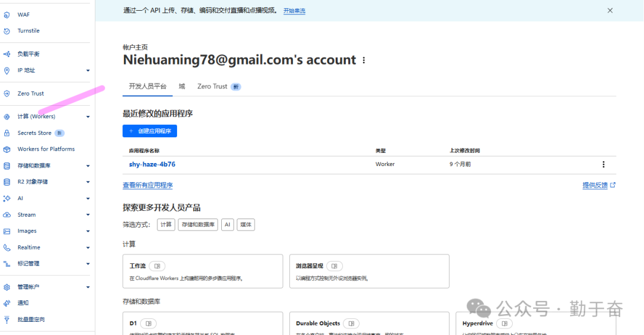
Task: Click the IP 地址 location pin icon
Action: pyautogui.click(x=7, y=70)
